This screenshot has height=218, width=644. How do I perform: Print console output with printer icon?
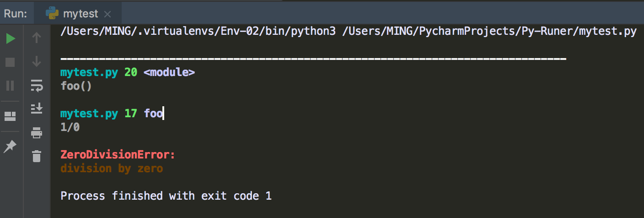click(x=37, y=133)
